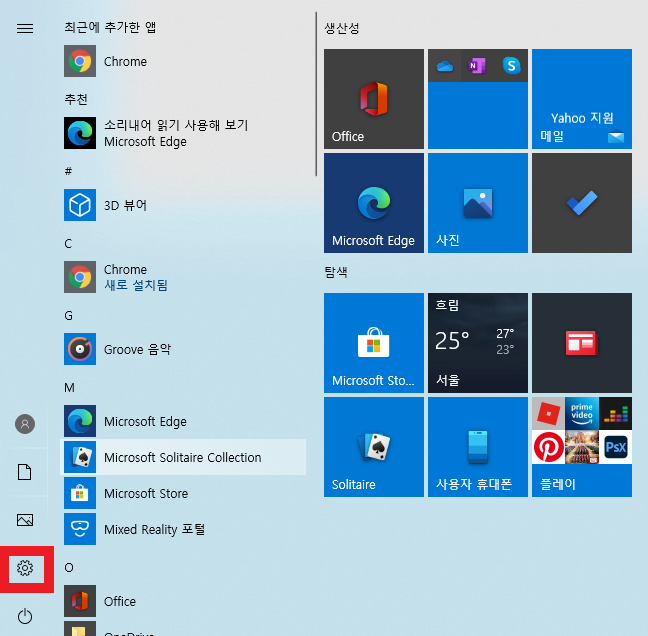
Task: Open the Yahoo 지원 메일 tile
Action: coord(581,99)
